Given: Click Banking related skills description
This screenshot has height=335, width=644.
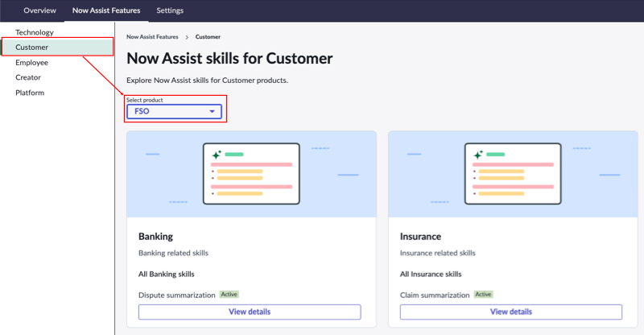Looking at the screenshot, I should (x=173, y=253).
